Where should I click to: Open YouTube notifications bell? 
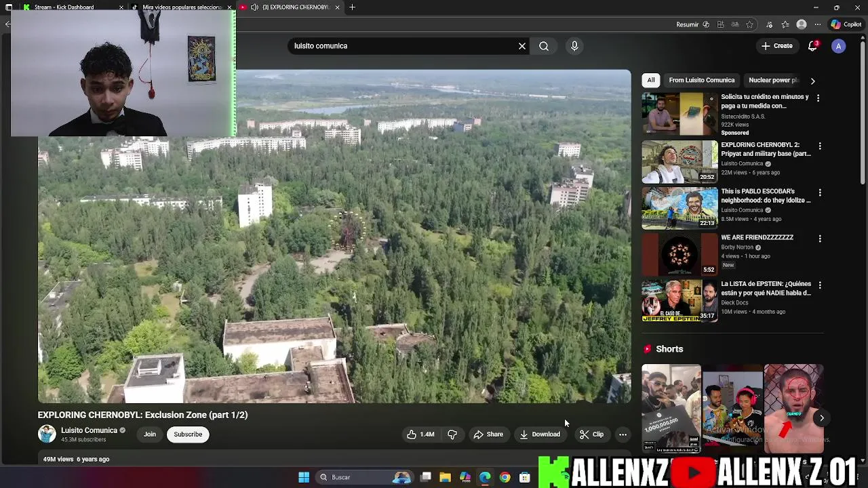click(x=813, y=46)
